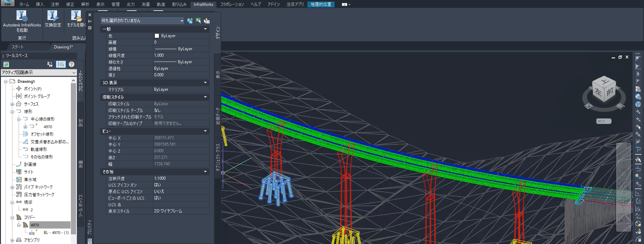
Task: Click the preview icon in Toolspace header
Action: (50, 64)
